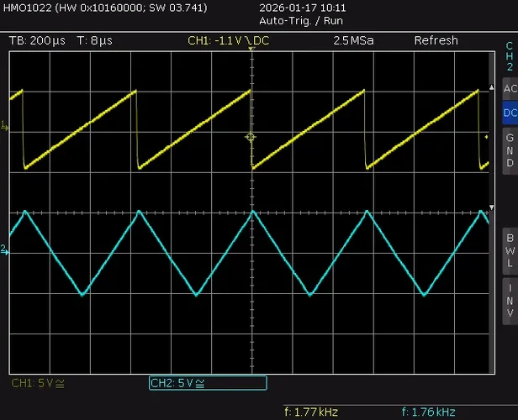This screenshot has height=420, width=518.
Task: Click the CH2 ground reference marker
Action: pyautogui.click(x=5, y=249)
